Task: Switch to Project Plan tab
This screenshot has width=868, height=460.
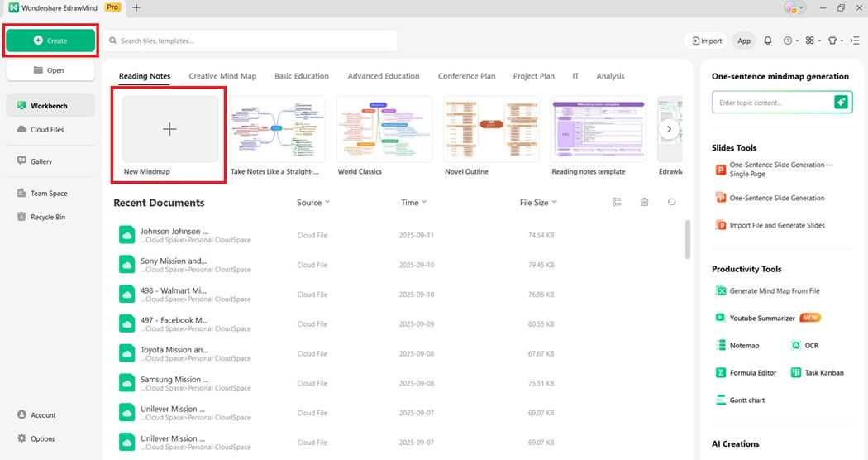Action: (534, 76)
